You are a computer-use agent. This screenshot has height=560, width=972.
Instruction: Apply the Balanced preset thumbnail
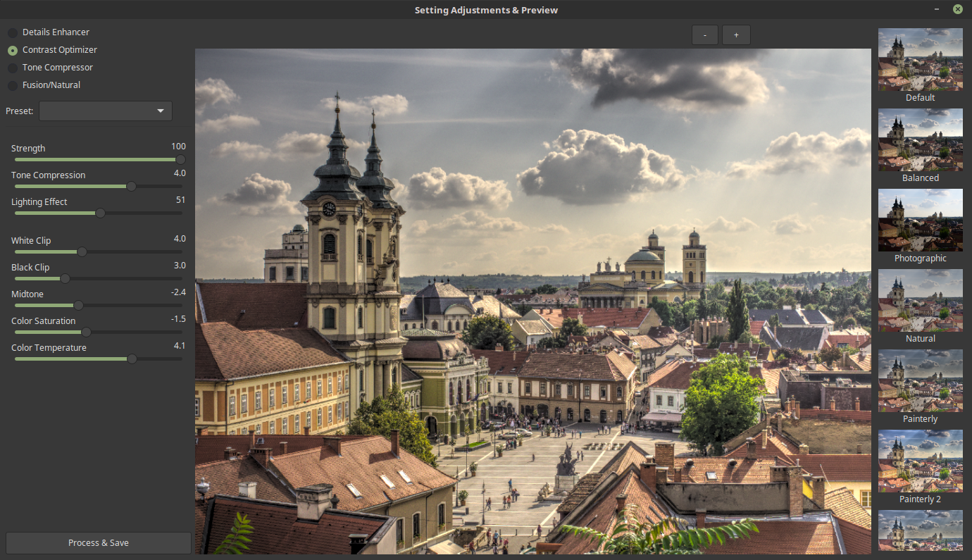tap(921, 140)
